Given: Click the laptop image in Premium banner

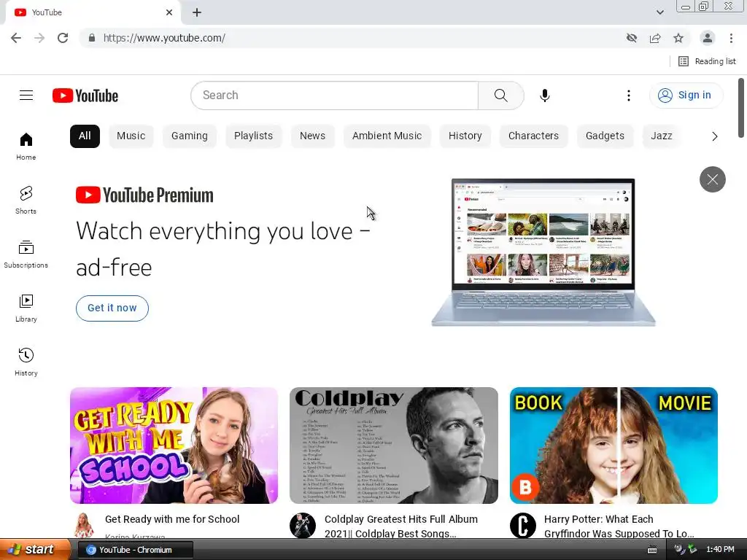Looking at the screenshot, I should pos(543,252).
